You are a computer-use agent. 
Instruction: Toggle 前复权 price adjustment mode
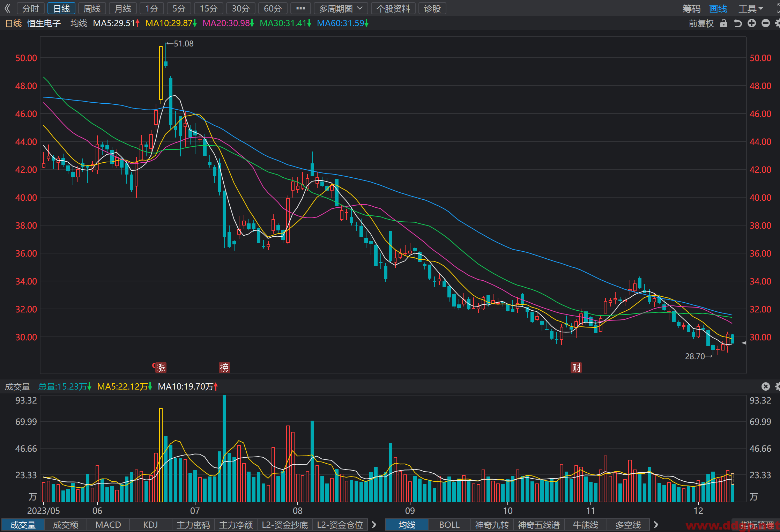701,23
